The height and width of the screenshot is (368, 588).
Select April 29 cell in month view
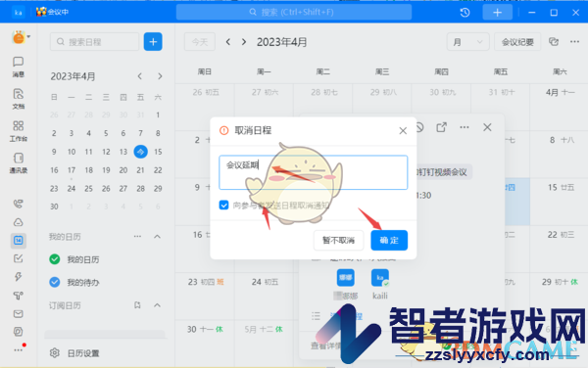tap(559, 297)
